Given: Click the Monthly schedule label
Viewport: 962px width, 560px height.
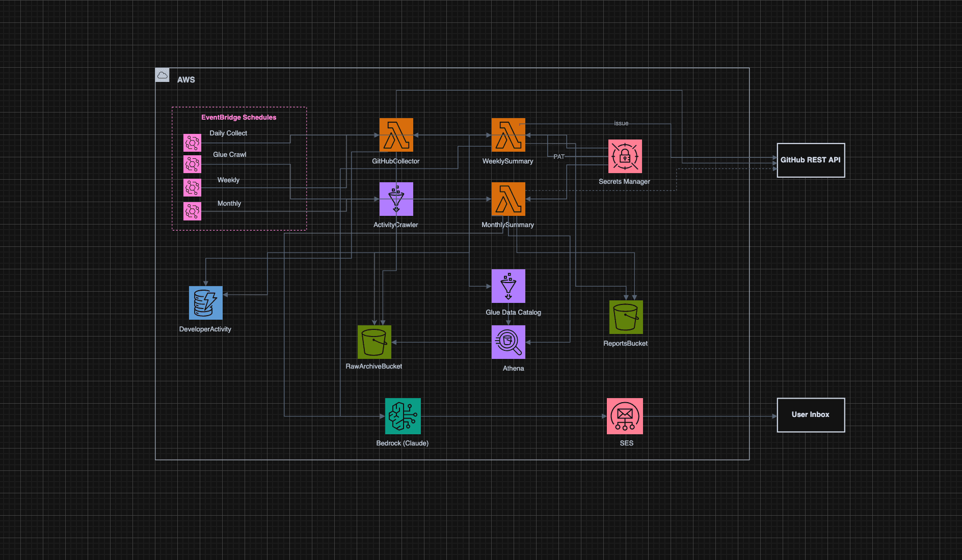Looking at the screenshot, I should [x=229, y=204].
